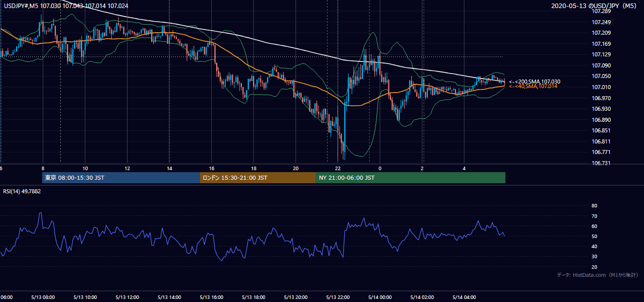Select the ロンドン 15:30-21:00 JST session bar
The height and width of the screenshot is (302, 644).
258,178
